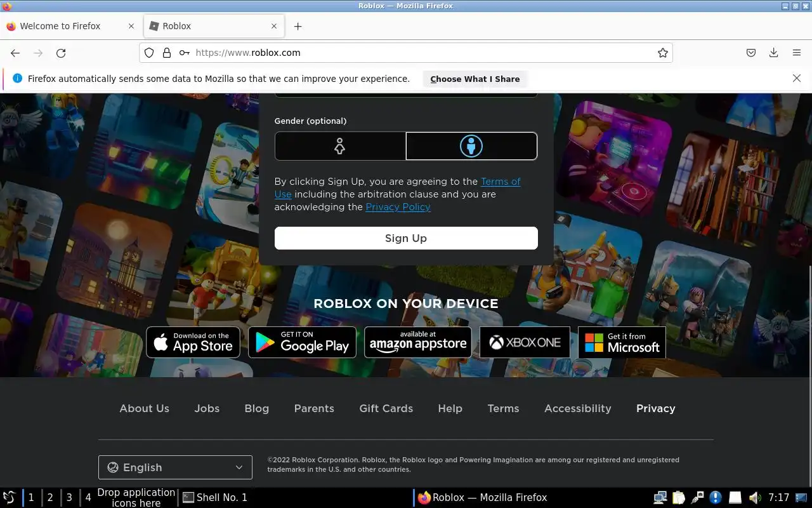
Task: Open the desktop start menu icon
Action: click(10, 497)
